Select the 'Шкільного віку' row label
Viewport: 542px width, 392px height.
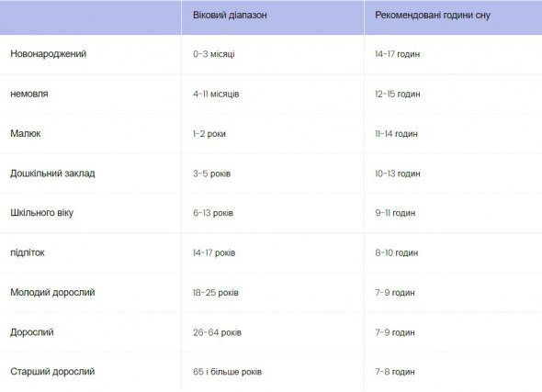(42, 213)
